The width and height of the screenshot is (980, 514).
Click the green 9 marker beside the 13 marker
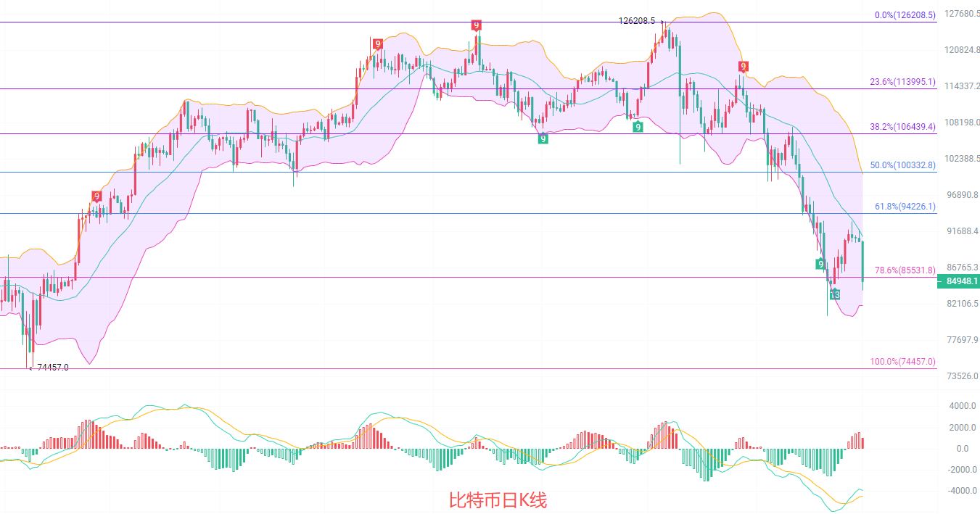click(820, 264)
